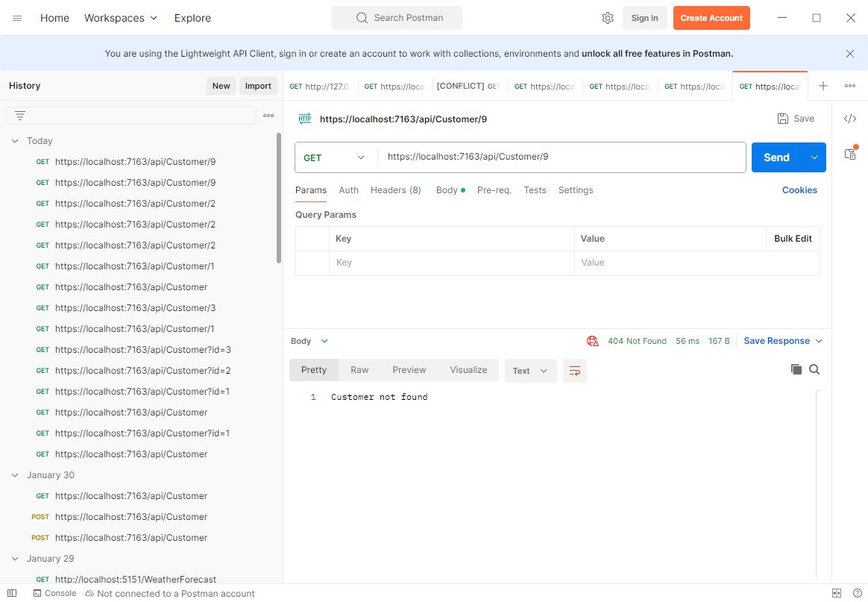This screenshot has height=602, width=868.
Task: Select the Preview response tab
Action: tap(409, 370)
